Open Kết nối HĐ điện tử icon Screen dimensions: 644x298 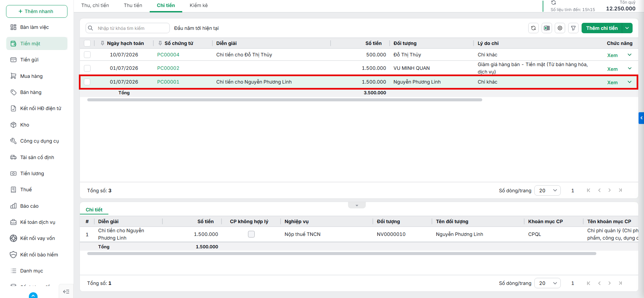pos(13,108)
